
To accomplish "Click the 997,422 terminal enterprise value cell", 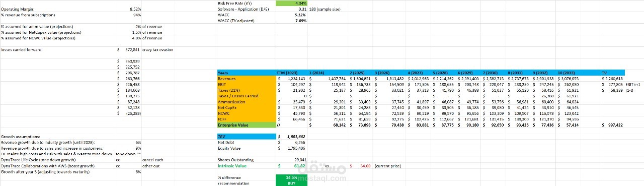I will pyautogui.click(x=613, y=125).
